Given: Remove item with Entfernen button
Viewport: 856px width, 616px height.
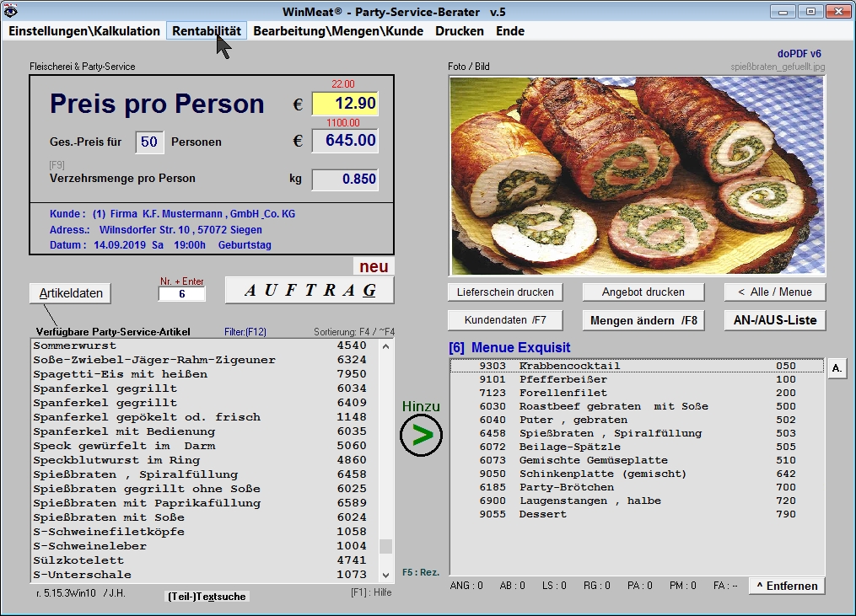Looking at the screenshot, I should tap(786, 586).
